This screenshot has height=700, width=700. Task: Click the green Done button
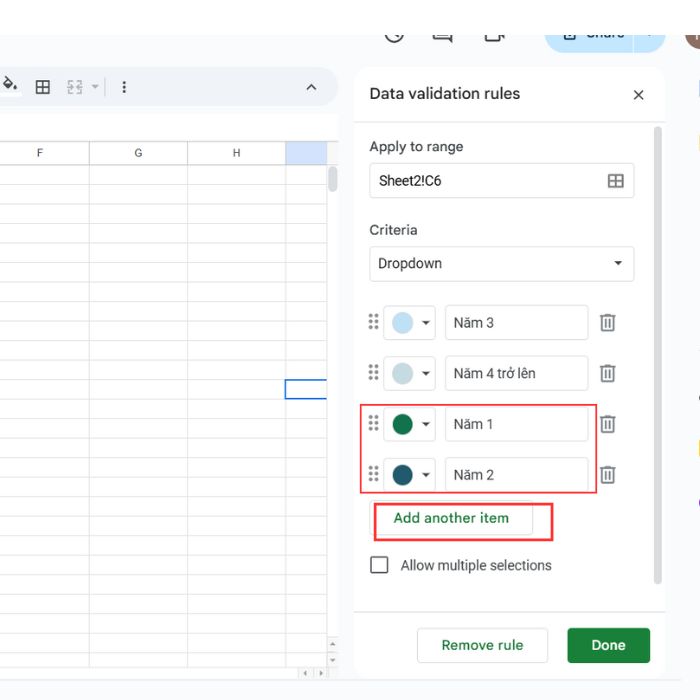608,645
